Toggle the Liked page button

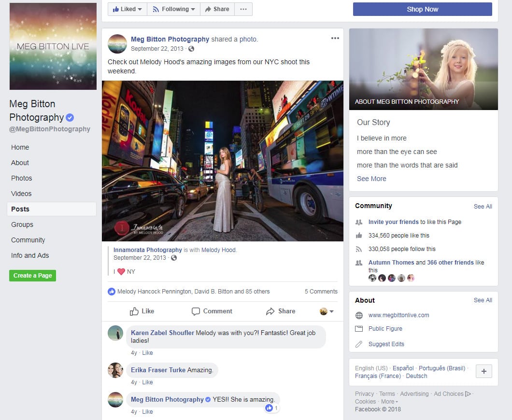click(128, 9)
